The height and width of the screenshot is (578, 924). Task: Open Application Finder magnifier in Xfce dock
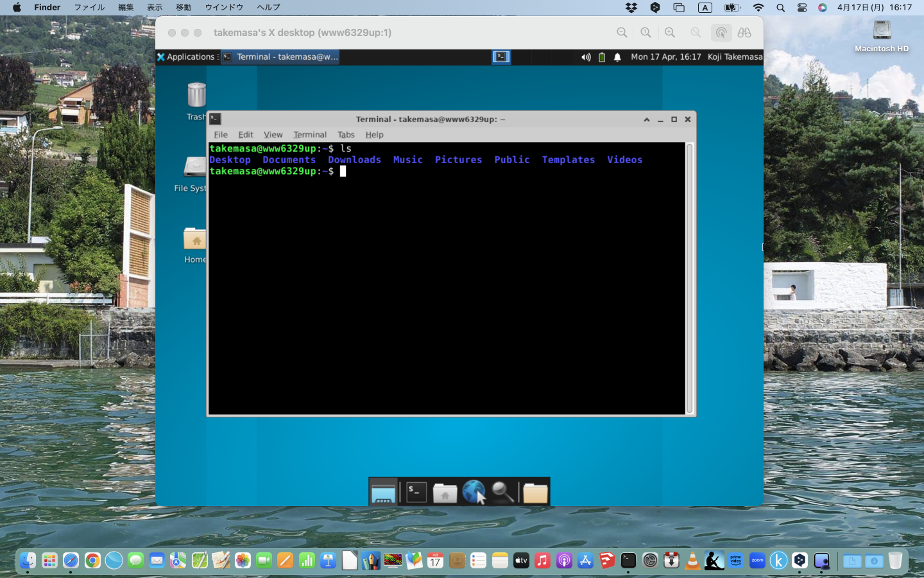tap(502, 493)
